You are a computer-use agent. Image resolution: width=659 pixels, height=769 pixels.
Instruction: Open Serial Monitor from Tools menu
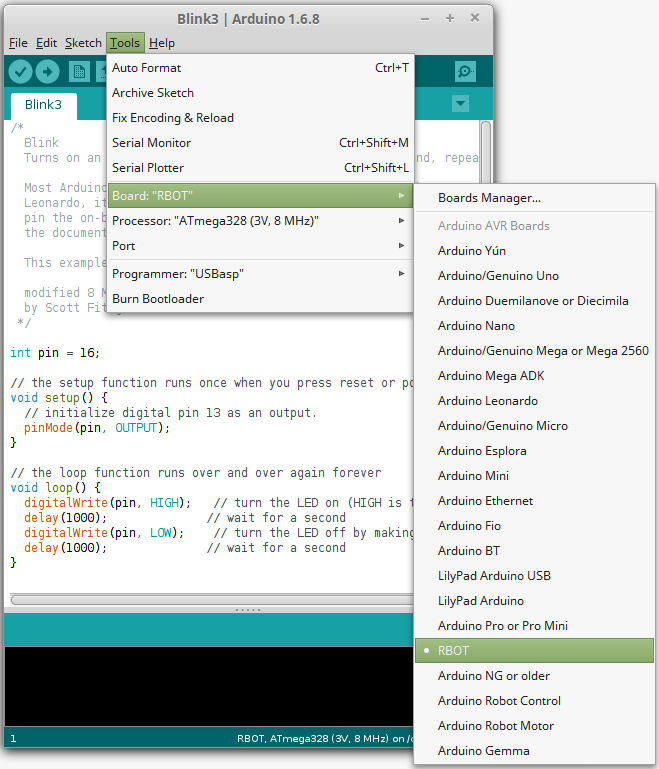[x=260, y=143]
